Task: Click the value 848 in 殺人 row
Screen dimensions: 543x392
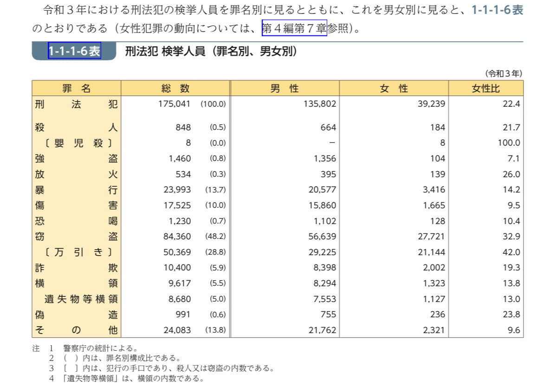Action: coord(183,128)
